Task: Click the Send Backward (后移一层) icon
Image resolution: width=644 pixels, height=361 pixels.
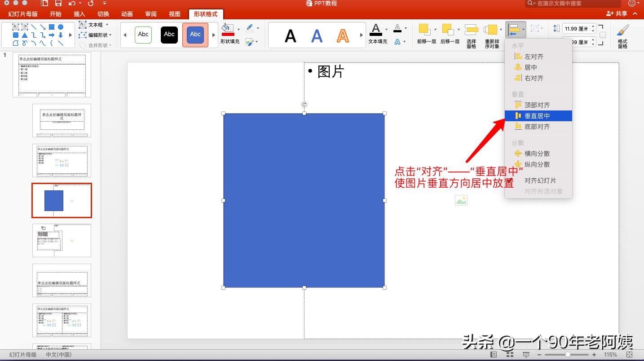Action: pyautogui.click(x=448, y=30)
